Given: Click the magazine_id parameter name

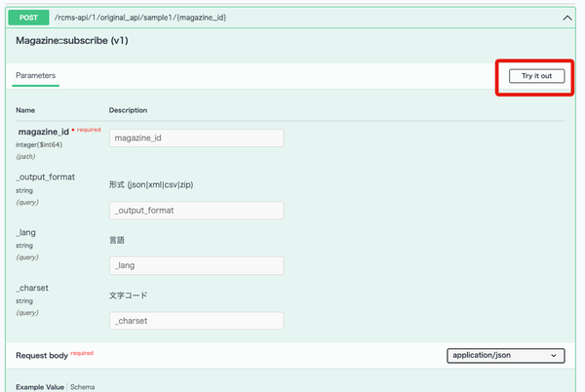Looking at the screenshot, I should click(x=44, y=132).
